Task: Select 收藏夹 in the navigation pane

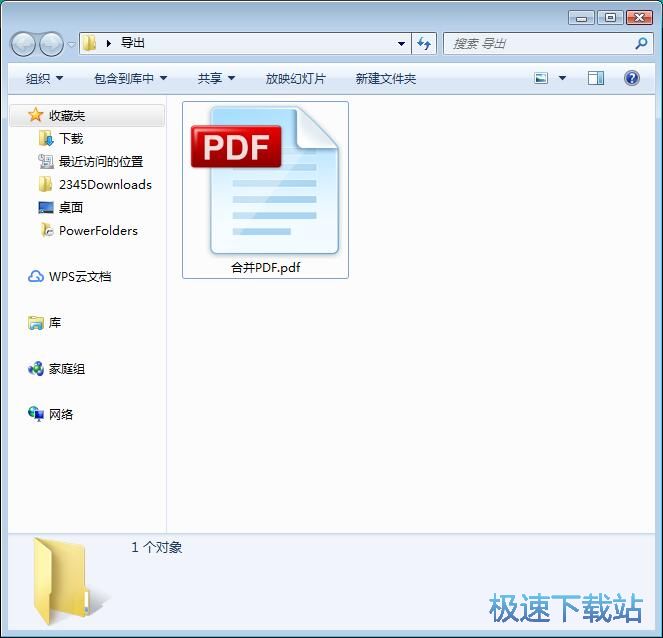Action: [x=88, y=115]
